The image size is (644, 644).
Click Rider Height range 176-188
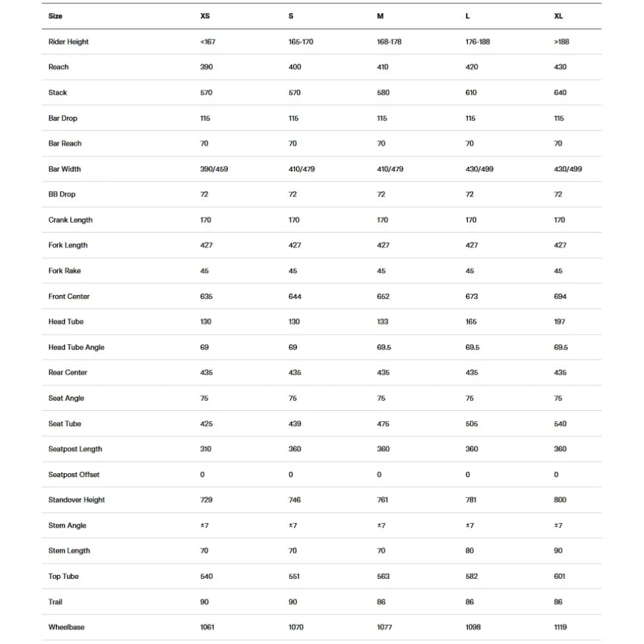click(x=478, y=41)
